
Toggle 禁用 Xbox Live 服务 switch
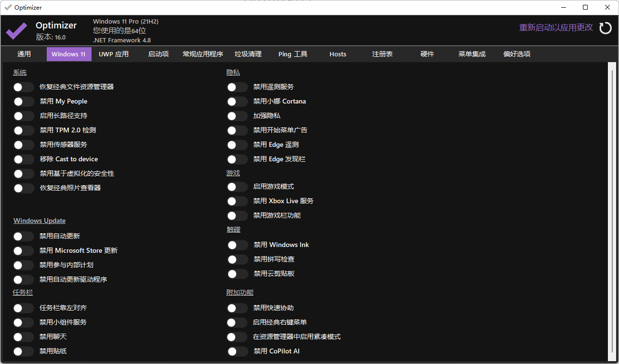pyautogui.click(x=237, y=201)
